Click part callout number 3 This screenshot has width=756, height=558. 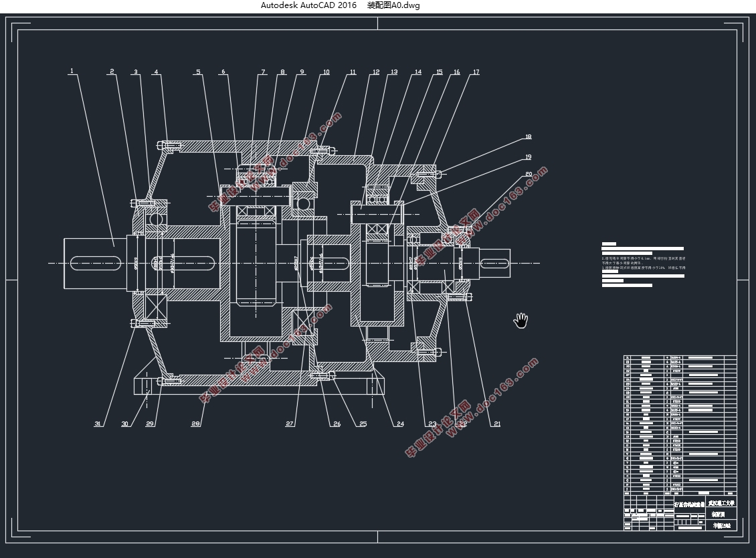[136, 72]
